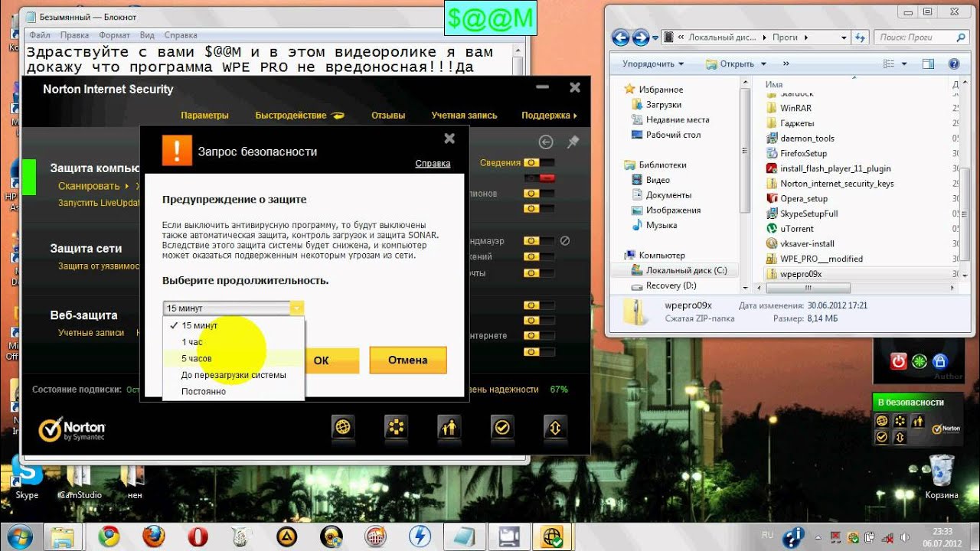Click Norton icon in the taskbar

[x=553, y=536]
